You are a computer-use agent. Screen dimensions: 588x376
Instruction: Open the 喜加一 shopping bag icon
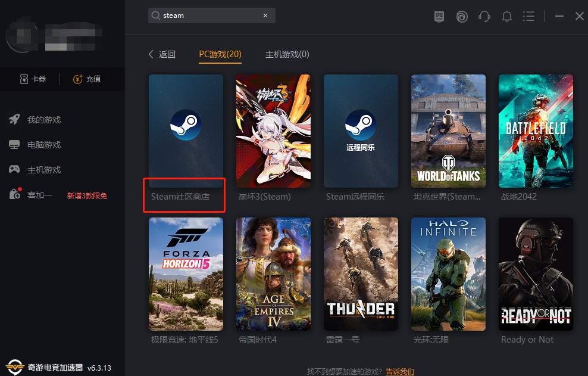14,194
